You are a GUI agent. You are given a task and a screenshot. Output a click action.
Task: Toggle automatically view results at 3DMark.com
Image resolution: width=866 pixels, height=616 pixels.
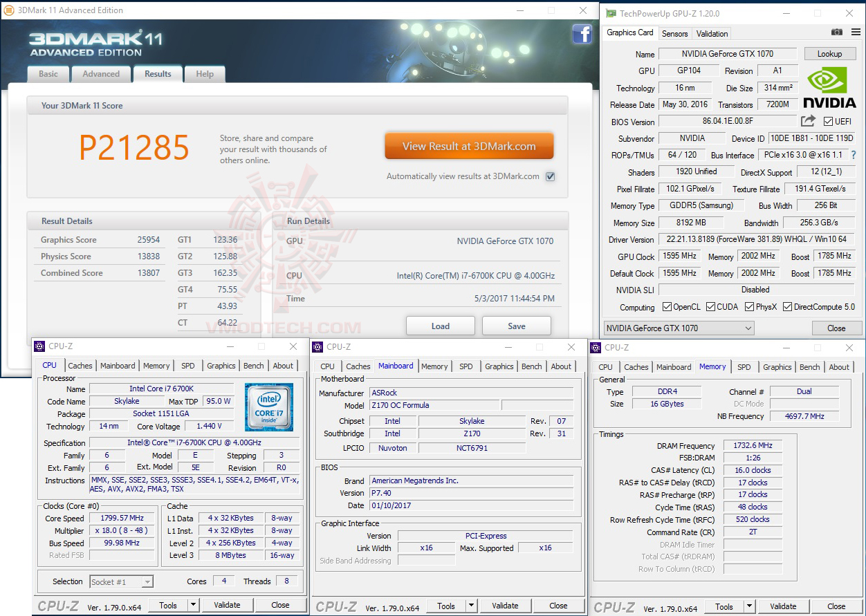pyautogui.click(x=550, y=176)
